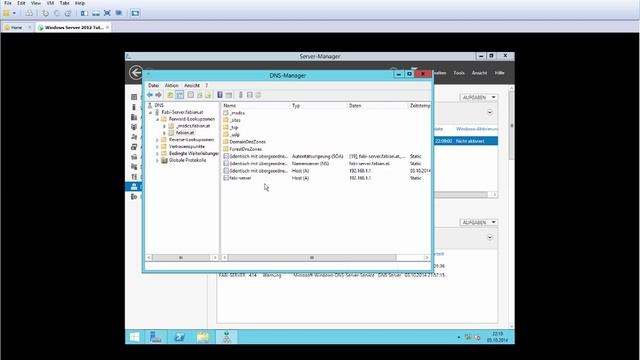Screen dimensions: 640x360
Task: Click the blue Back arrow in DNS-Manager toolbar
Action: point(150,95)
